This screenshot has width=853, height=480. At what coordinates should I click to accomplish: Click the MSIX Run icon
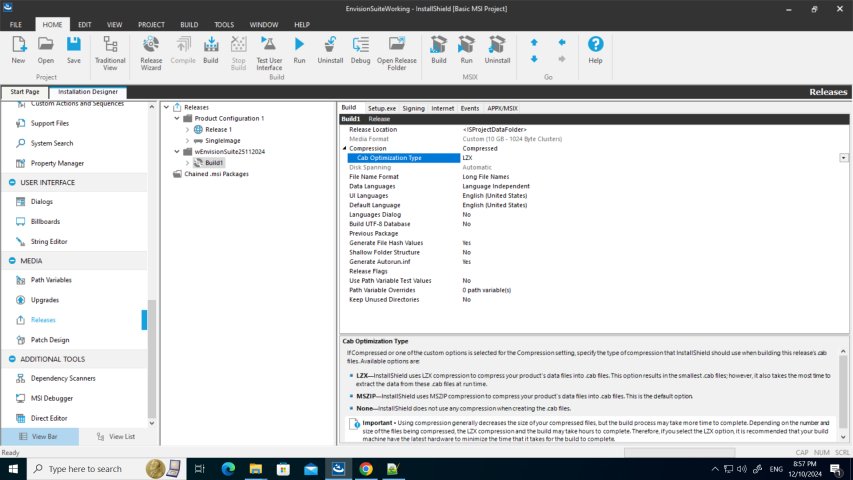[466, 50]
